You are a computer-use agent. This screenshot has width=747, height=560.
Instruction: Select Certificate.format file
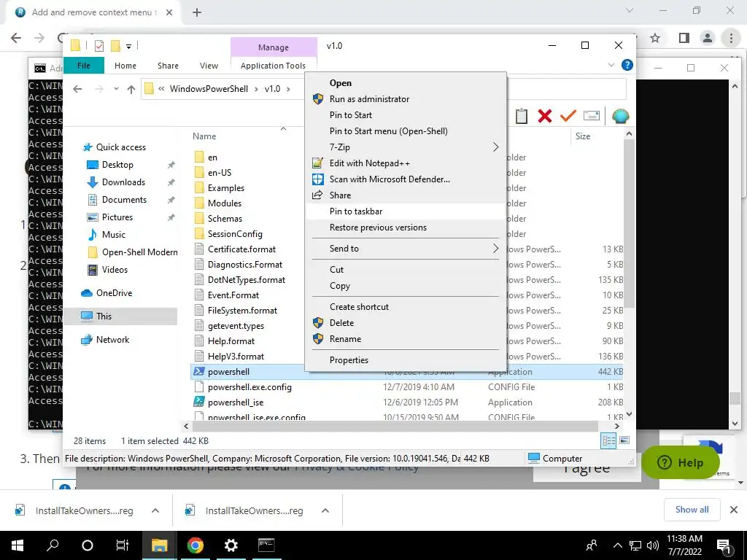(x=241, y=249)
